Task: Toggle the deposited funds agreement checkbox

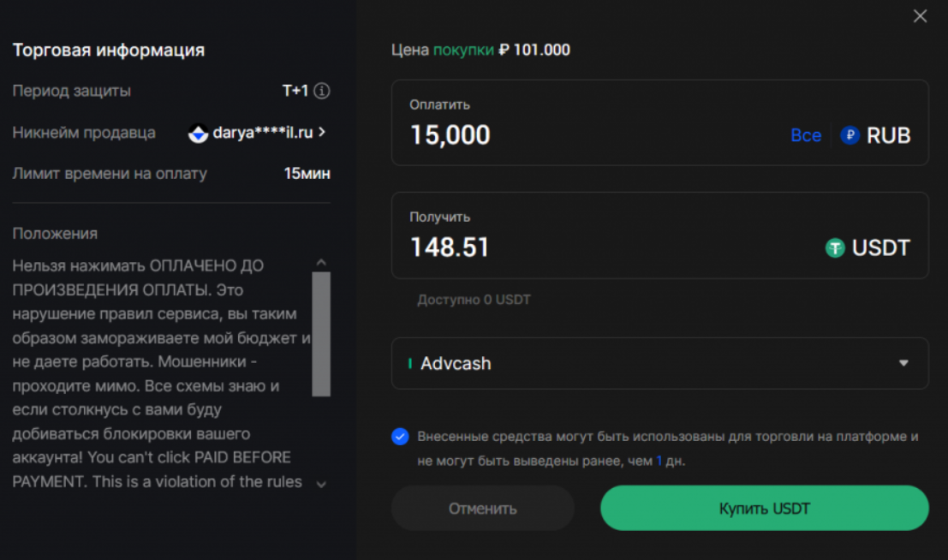Action: click(x=400, y=437)
